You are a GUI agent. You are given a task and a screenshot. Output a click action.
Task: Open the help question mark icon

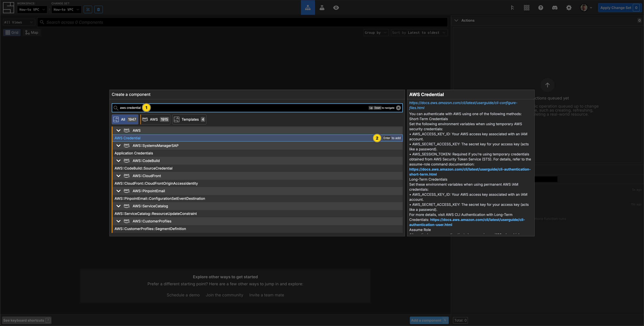click(x=541, y=8)
